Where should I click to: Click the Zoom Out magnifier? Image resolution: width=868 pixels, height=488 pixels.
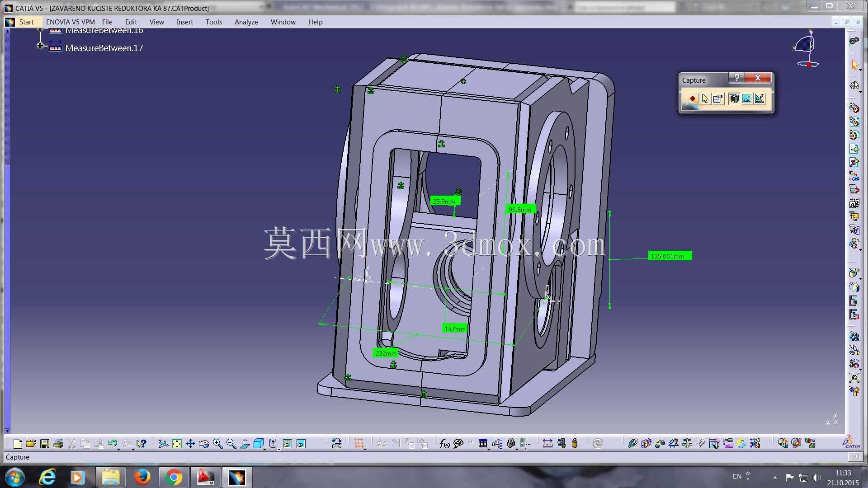coord(231,444)
